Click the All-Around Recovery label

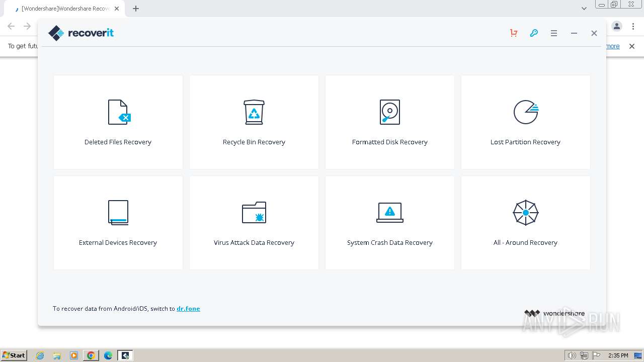pyautogui.click(x=525, y=243)
